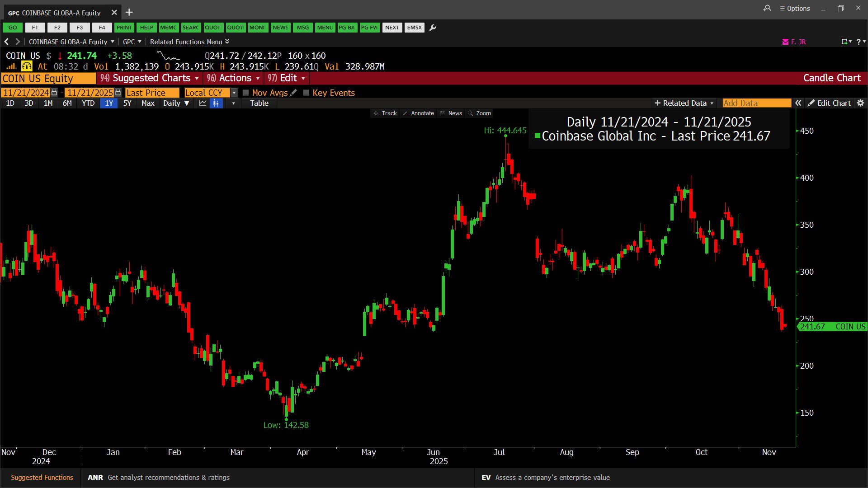The width and height of the screenshot is (868, 488).
Task: Toggle the Track crosshair mode
Action: tap(385, 113)
